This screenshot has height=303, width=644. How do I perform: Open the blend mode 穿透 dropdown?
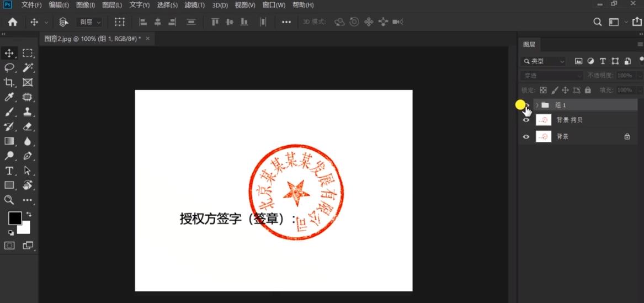552,76
